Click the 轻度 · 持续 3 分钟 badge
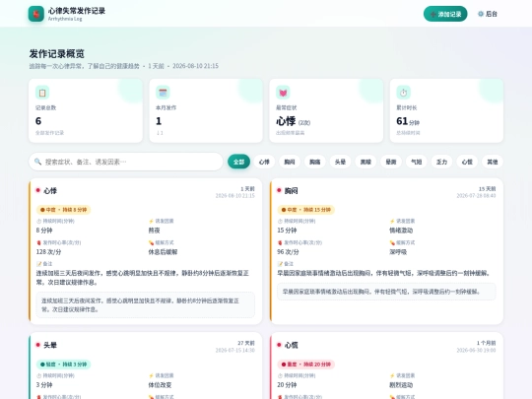532x399 pixels. click(63, 365)
